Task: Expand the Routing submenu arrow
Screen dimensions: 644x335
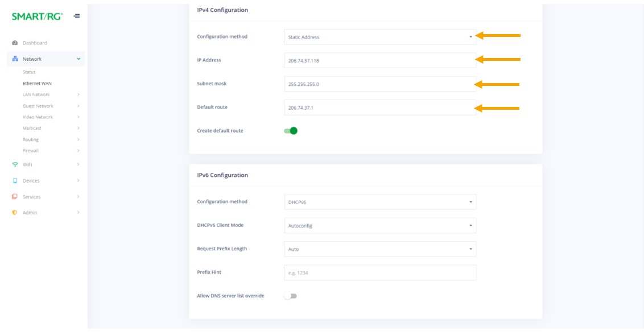Action: [79, 139]
